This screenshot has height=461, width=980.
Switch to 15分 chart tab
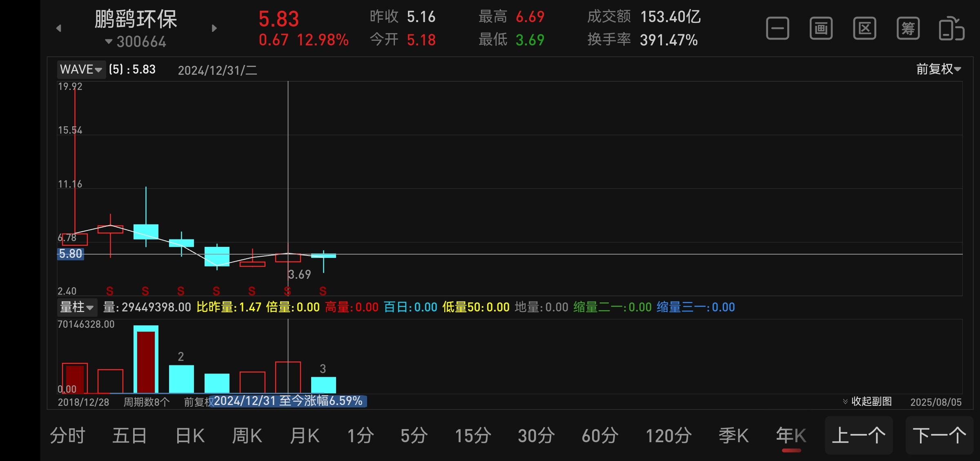pyautogui.click(x=473, y=436)
